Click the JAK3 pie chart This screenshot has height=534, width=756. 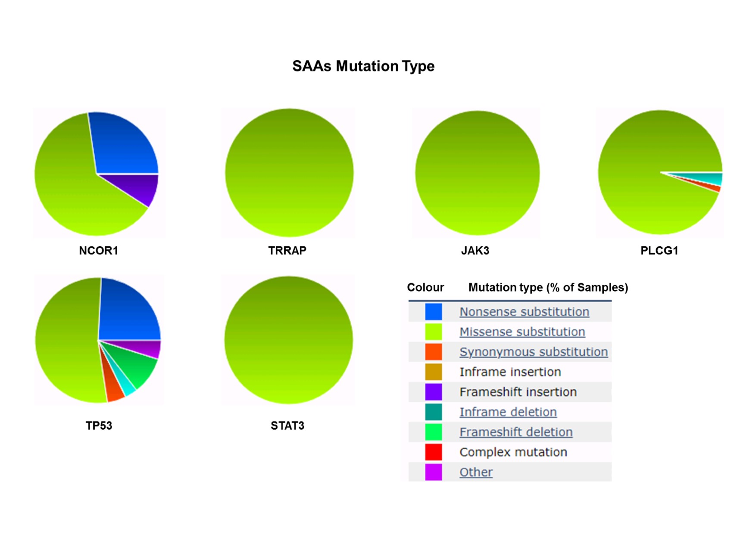pos(477,173)
